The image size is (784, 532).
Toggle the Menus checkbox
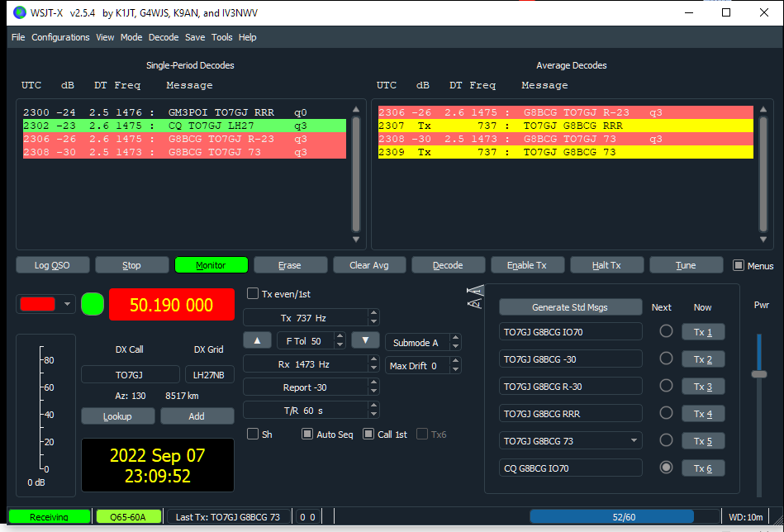point(739,265)
